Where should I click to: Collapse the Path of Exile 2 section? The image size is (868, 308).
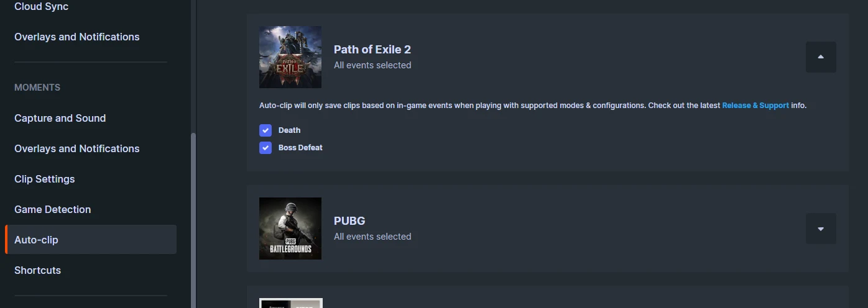821,57
